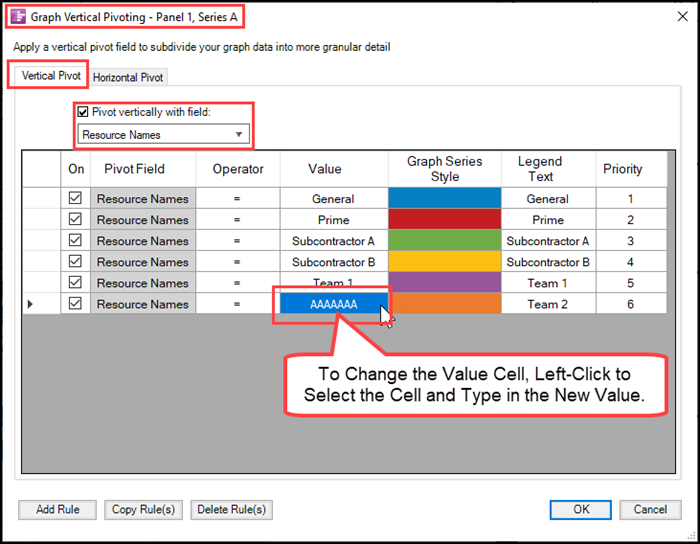Click the Team 2 legend text cell
The image size is (700, 544).
(548, 303)
